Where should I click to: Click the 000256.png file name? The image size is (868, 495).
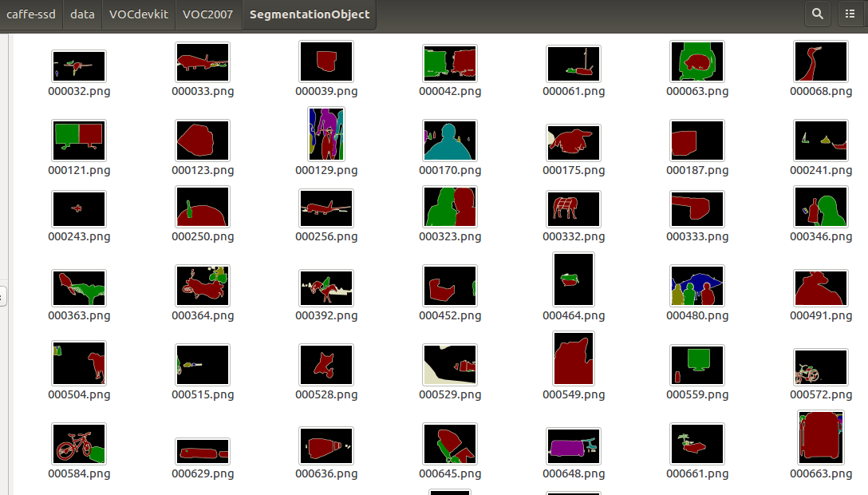pos(326,236)
